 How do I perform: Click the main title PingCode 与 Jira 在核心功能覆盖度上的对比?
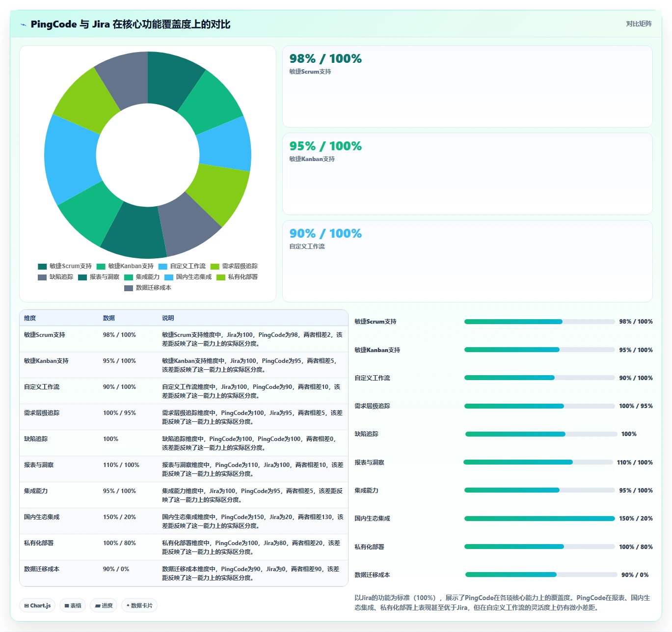tap(131, 24)
